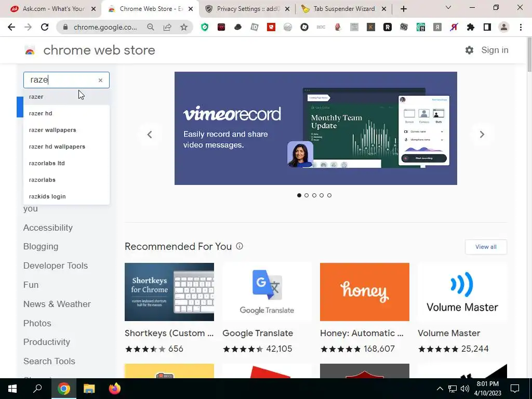Image resolution: width=532 pixels, height=399 pixels.
Task: Open the Honey extension thumbnail
Action: [x=365, y=292]
